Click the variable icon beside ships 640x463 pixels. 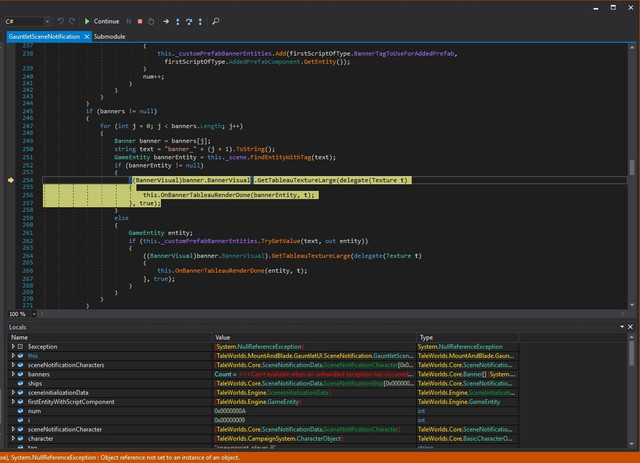tap(20, 383)
